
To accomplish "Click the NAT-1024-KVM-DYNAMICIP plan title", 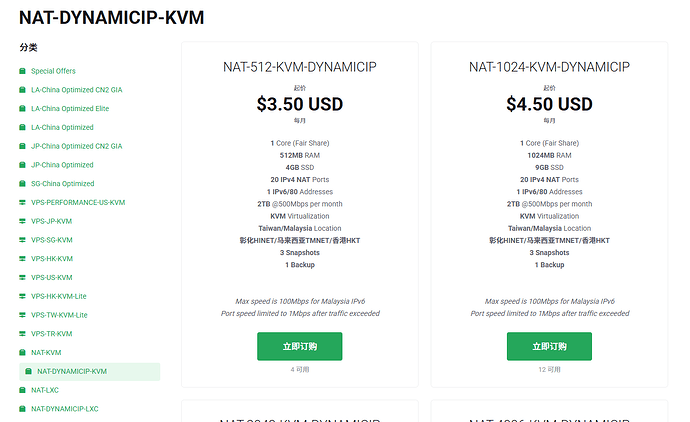I will pos(549,67).
